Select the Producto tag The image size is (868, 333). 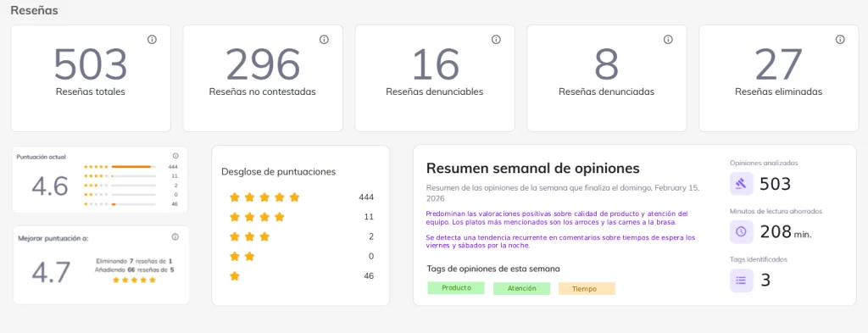(456, 287)
